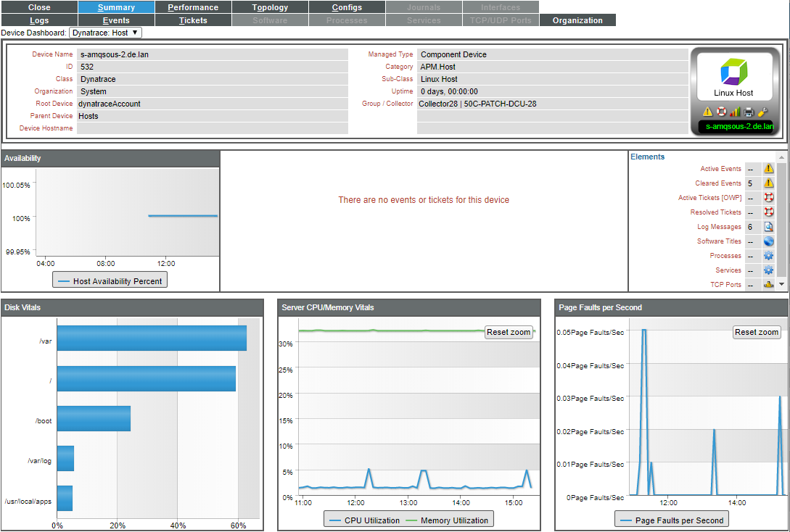Click Reset zoom on the Page Faults chart

pyautogui.click(x=757, y=332)
